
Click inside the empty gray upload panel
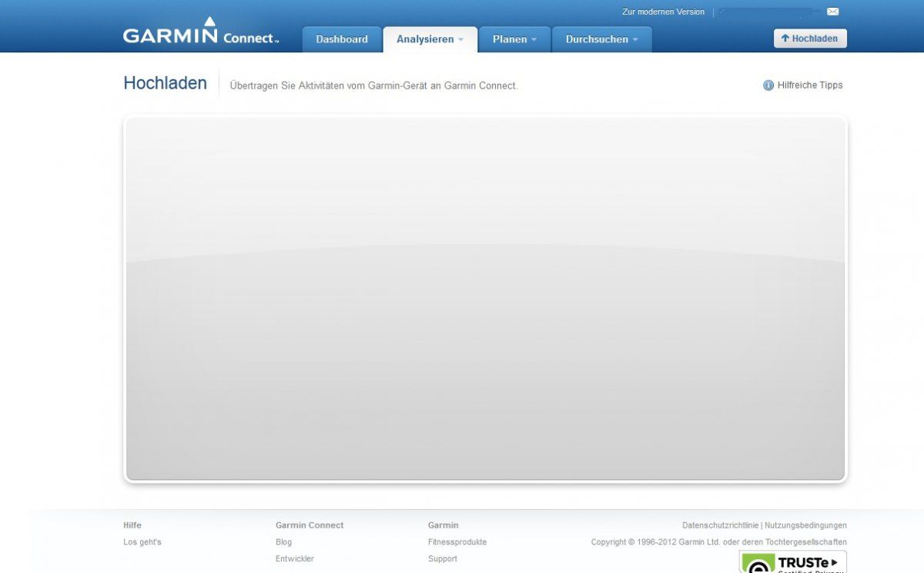pos(485,299)
